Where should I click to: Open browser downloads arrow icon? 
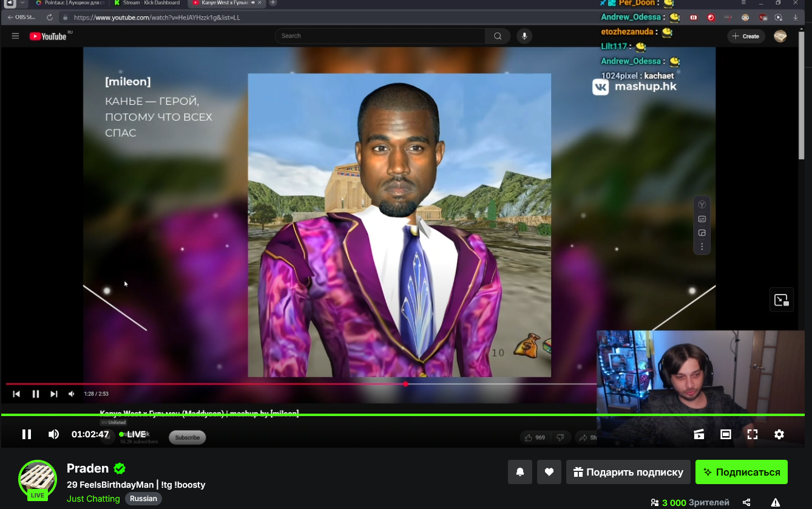796,18
